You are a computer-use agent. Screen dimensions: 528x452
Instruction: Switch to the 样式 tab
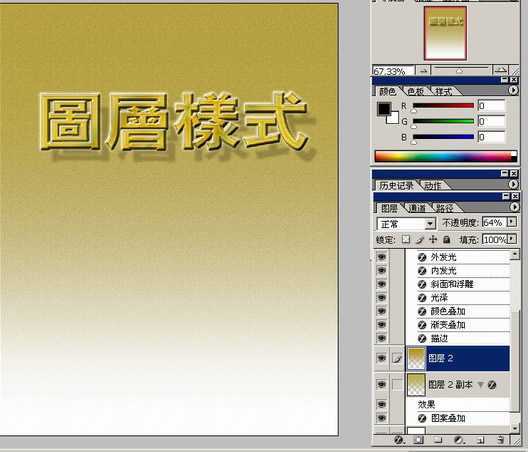pos(443,91)
